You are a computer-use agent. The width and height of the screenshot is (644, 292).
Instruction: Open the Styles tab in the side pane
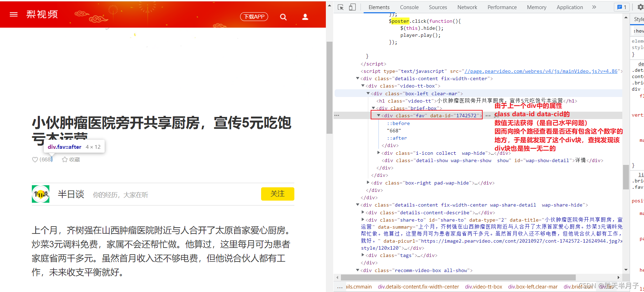[638, 19]
